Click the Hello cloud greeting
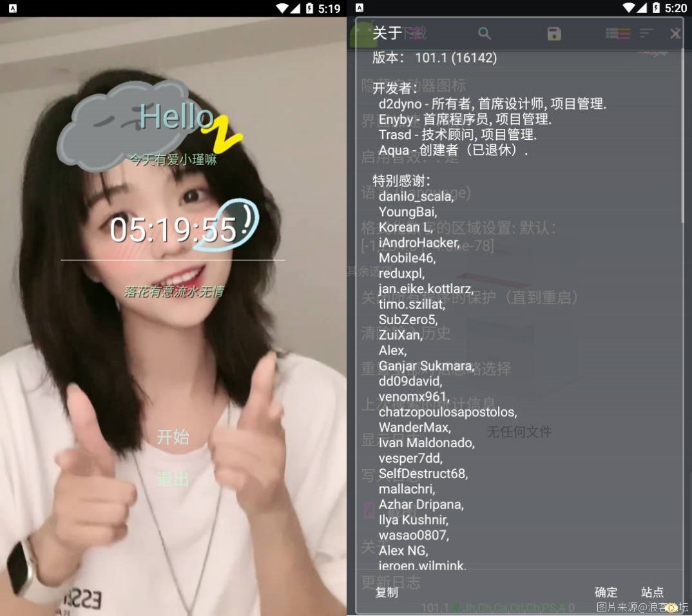This screenshot has height=616, width=692. point(177,117)
